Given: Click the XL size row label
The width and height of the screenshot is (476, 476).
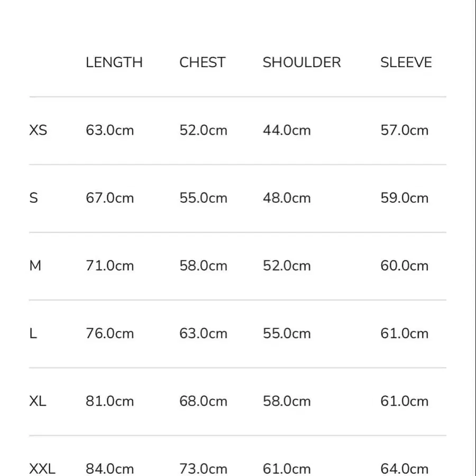Looking at the screenshot, I should pyautogui.click(x=38, y=401).
